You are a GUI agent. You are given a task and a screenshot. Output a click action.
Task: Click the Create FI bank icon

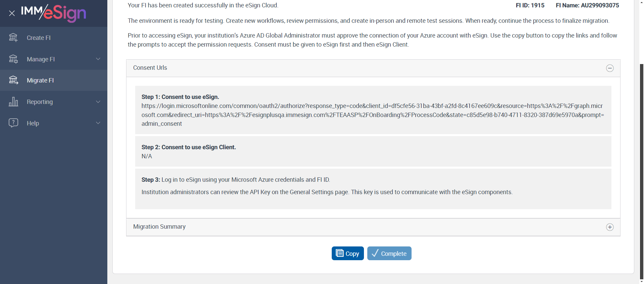point(13,38)
